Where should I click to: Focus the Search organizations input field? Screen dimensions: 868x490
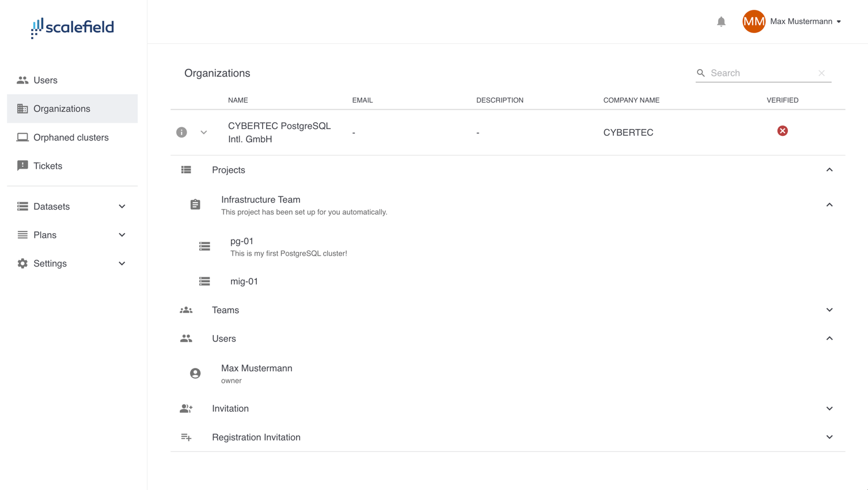[761, 73]
